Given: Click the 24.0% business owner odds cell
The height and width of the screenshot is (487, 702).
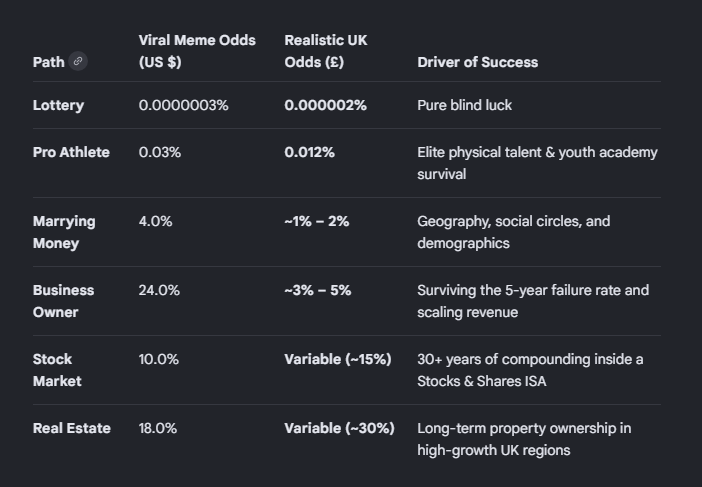Looking at the screenshot, I should pos(159,290).
